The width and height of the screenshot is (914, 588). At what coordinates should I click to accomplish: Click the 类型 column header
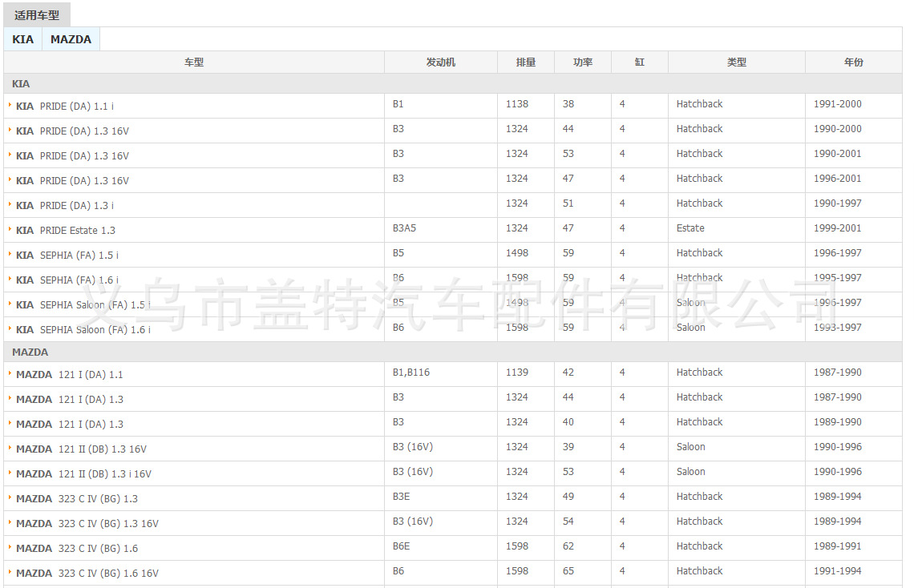coord(737,62)
